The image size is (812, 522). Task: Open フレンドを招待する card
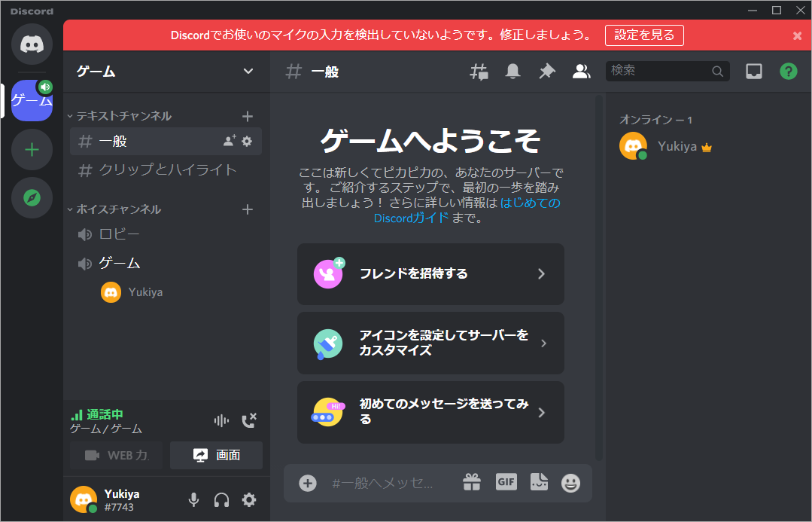coord(430,273)
